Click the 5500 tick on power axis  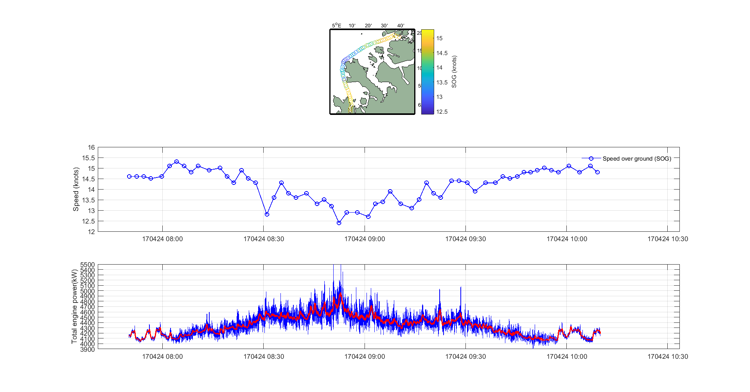(88, 264)
